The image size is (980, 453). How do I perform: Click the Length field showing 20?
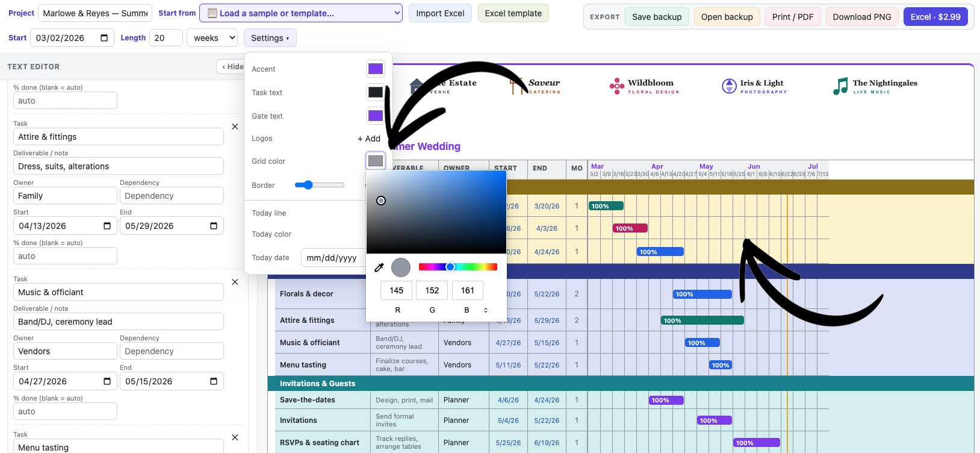click(166, 38)
